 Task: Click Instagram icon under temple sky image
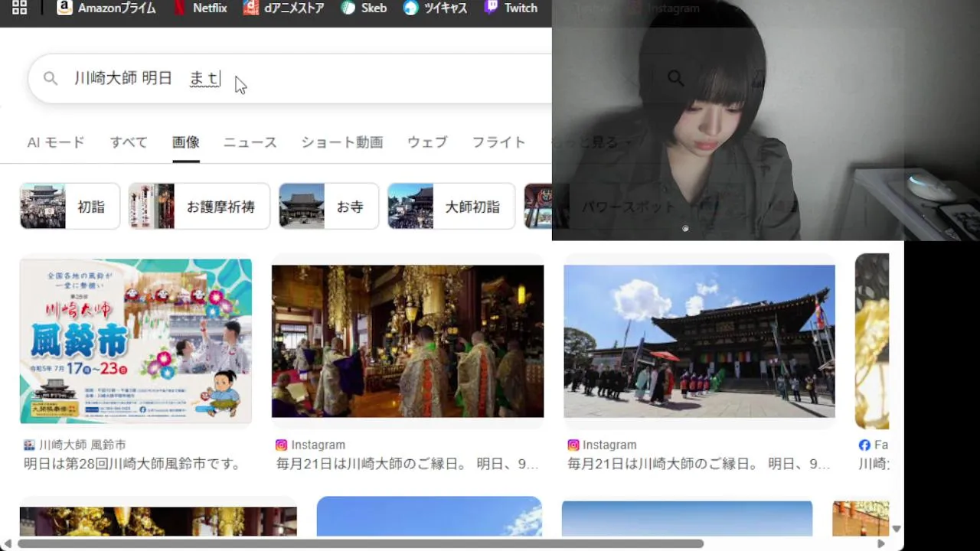pos(573,445)
